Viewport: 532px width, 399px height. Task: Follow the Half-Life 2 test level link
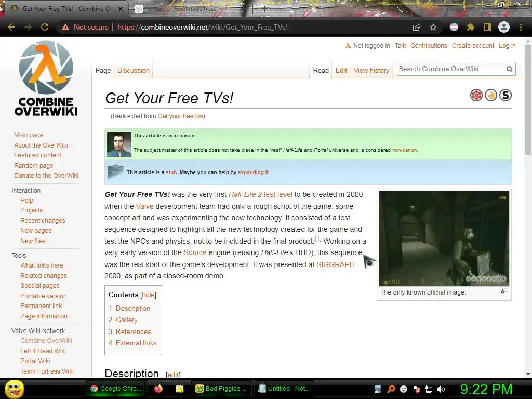coord(260,194)
